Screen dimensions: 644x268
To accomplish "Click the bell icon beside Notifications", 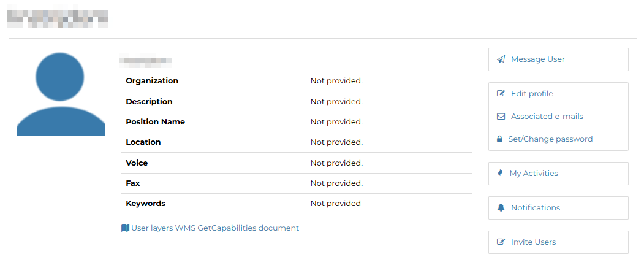I will pos(501,207).
